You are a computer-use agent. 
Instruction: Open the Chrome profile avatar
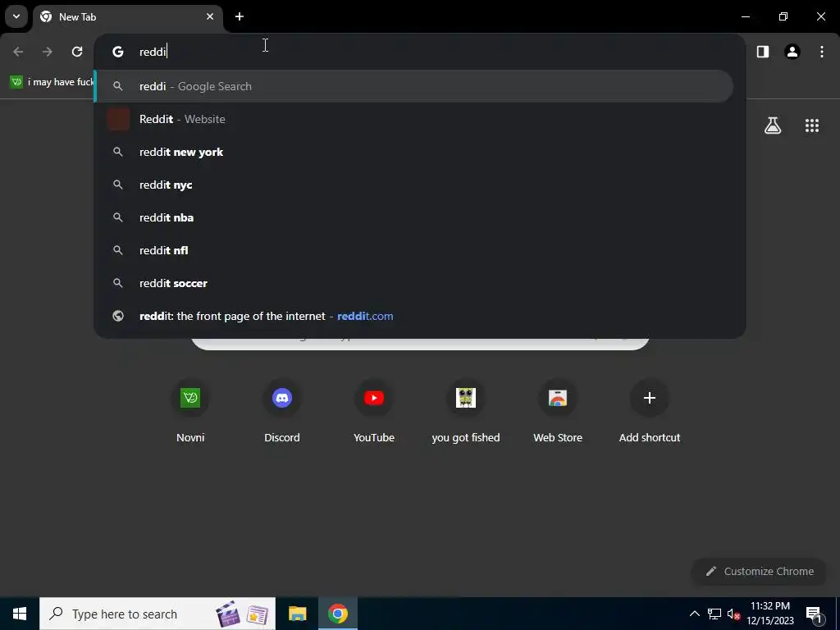coord(792,52)
